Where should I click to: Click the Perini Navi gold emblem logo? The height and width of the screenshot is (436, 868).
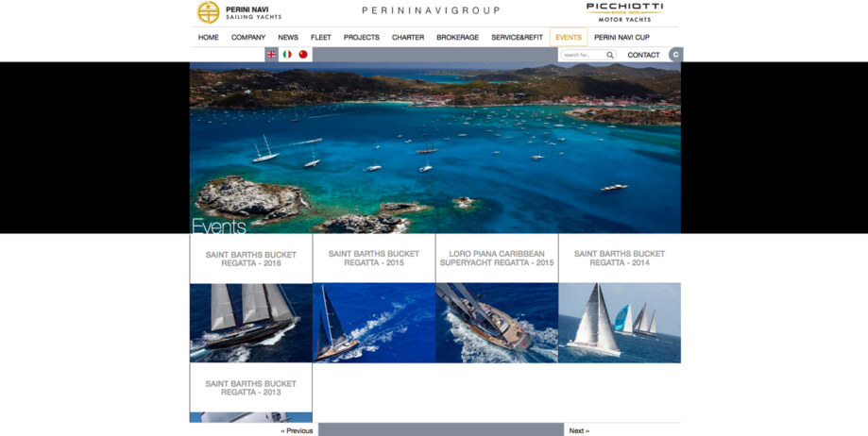pyautogui.click(x=208, y=12)
